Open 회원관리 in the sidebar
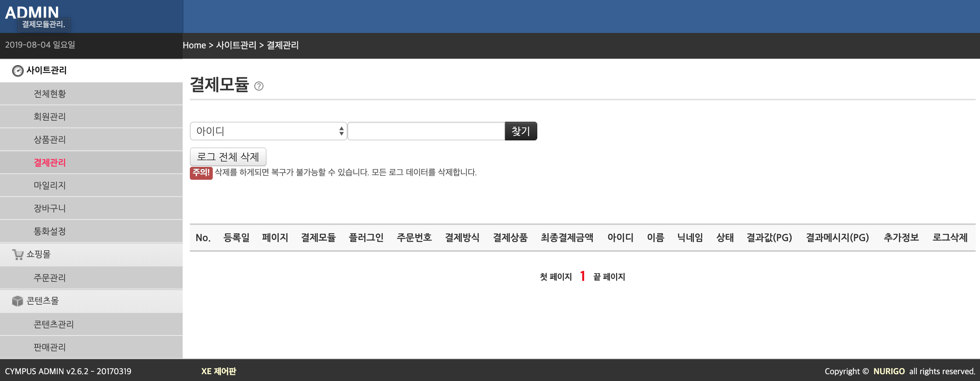 tap(91, 116)
